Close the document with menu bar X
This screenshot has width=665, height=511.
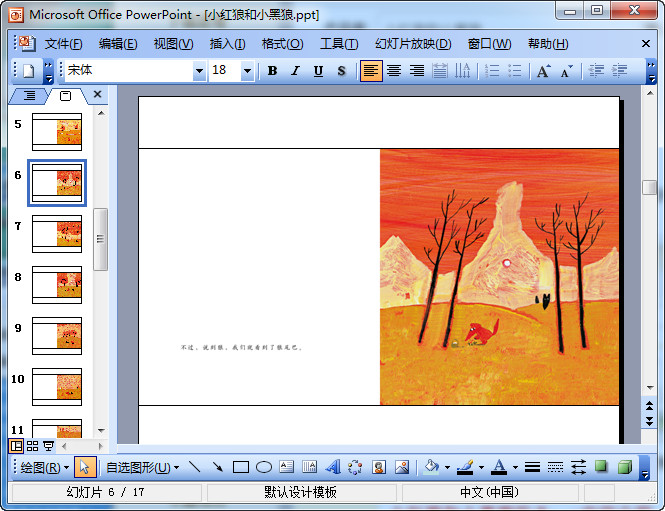coord(645,44)
